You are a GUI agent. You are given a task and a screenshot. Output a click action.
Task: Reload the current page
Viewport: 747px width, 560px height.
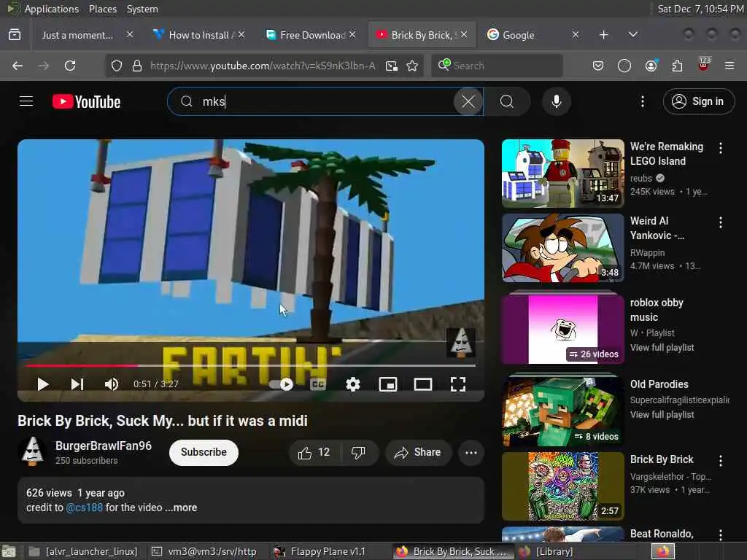click(70, 66)
